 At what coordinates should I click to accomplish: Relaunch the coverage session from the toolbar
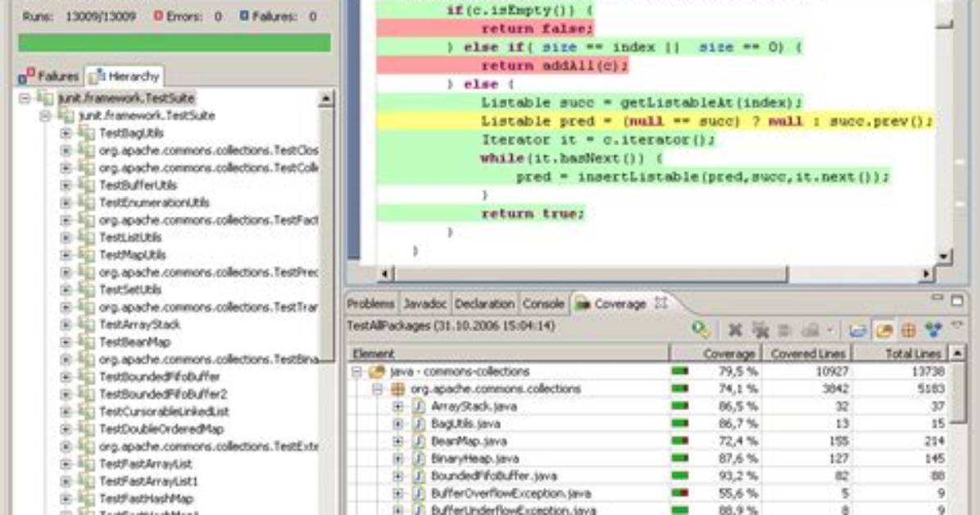(x=701, y=329)
